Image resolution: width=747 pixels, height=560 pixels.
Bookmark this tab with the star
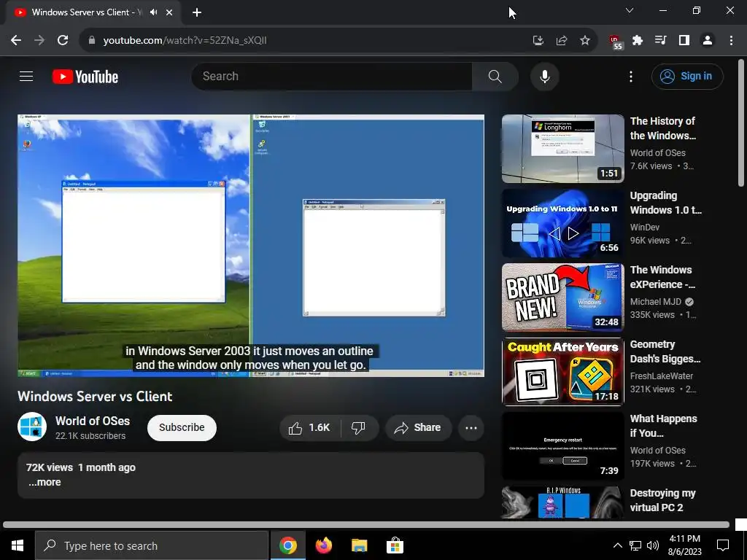coord(585,41)
